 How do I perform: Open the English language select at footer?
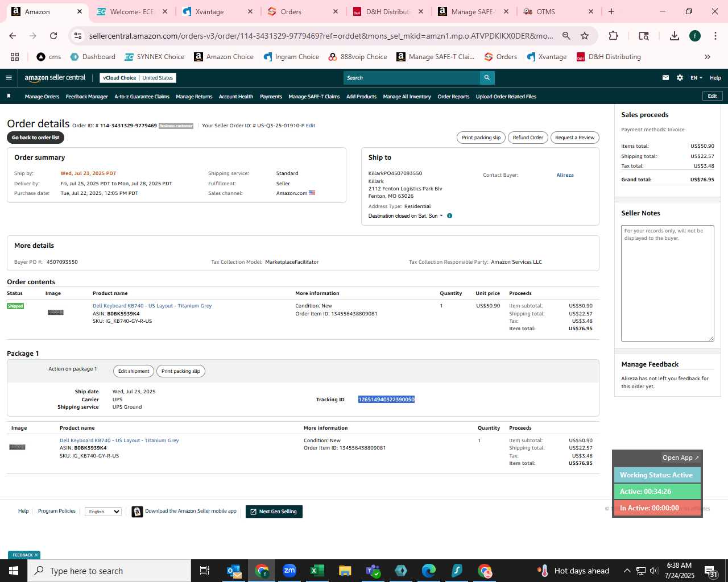(x=103, y=512)
